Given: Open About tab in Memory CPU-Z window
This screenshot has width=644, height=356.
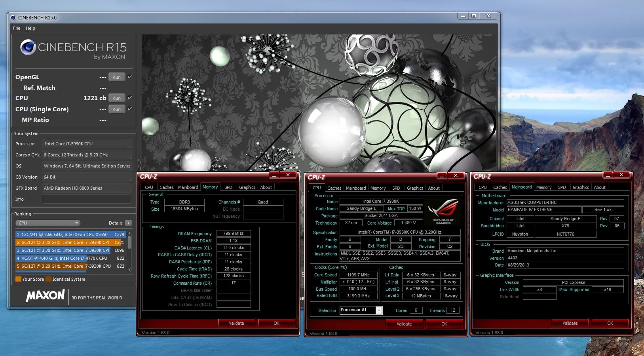Looking at the screenshot, I should click(x=266, y=187).
